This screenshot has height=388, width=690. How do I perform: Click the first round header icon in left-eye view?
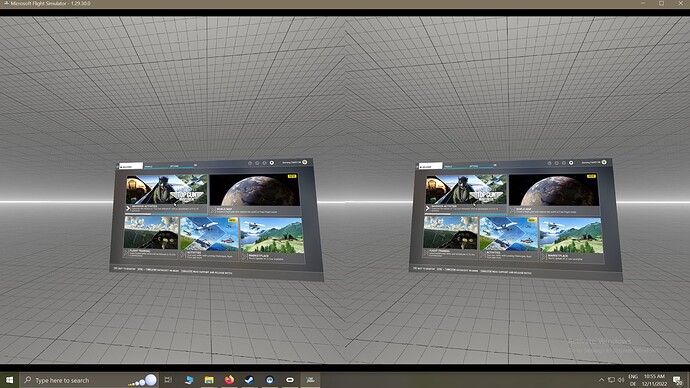pos(250,163)
